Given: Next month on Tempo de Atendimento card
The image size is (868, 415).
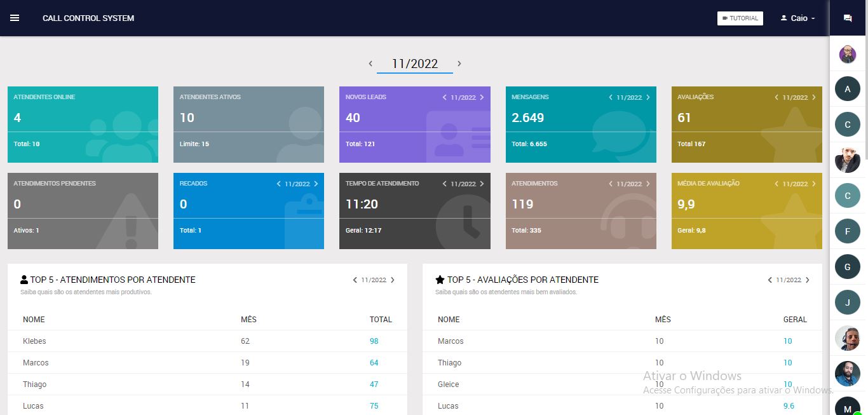Looking at the screenshot, I should click(x=482, y=184).
